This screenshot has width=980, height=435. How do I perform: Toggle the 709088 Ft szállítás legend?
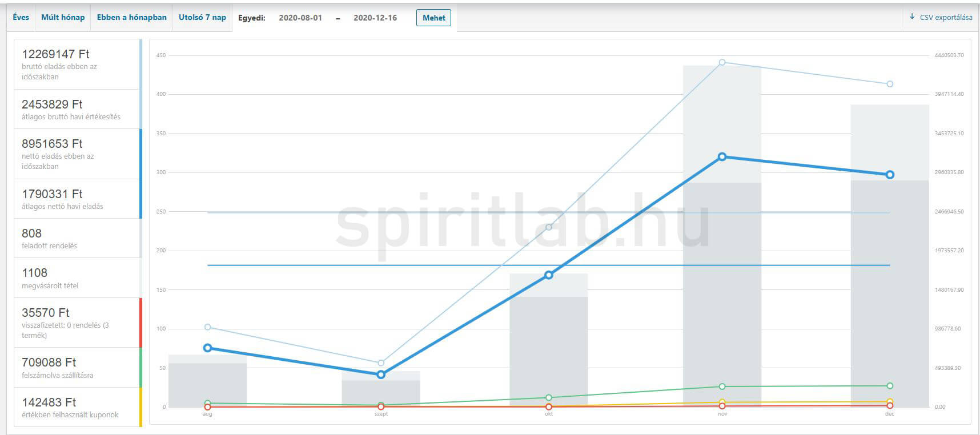[x=78, y=368]
